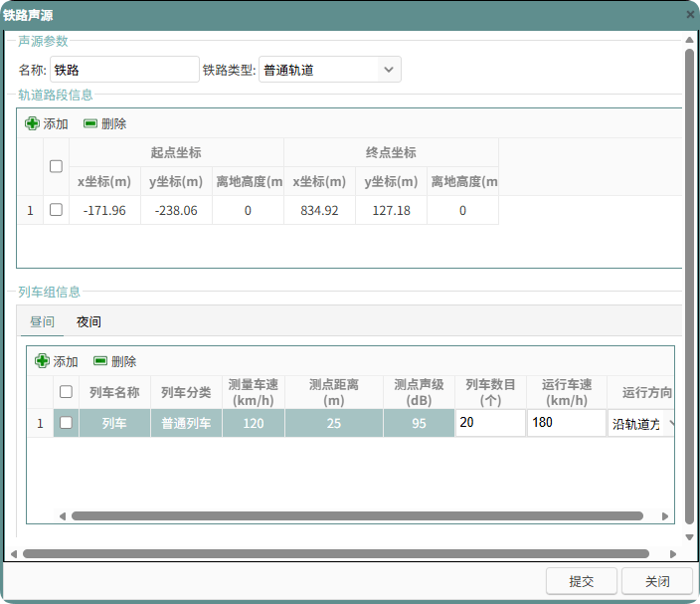The width and height of the screenshot is (700, 604).
Task: Click the dialog scroll-up arrow
Action: (x=689, y=40)
